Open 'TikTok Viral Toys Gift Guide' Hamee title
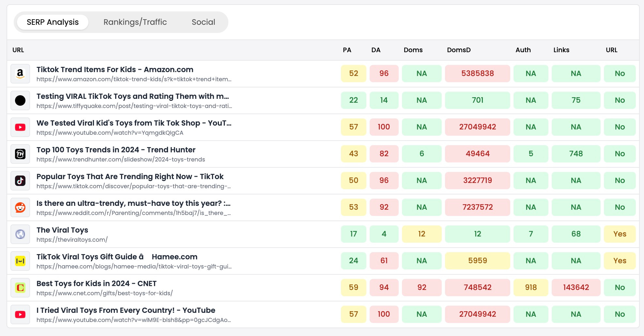644x336 pixels. point(117,257)
